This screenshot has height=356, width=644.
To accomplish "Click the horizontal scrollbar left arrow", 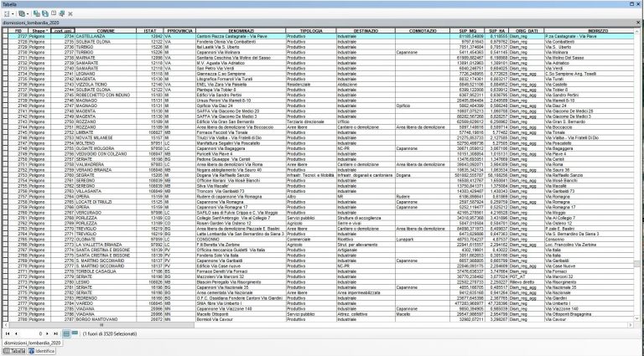I will [x=5, y=325].
